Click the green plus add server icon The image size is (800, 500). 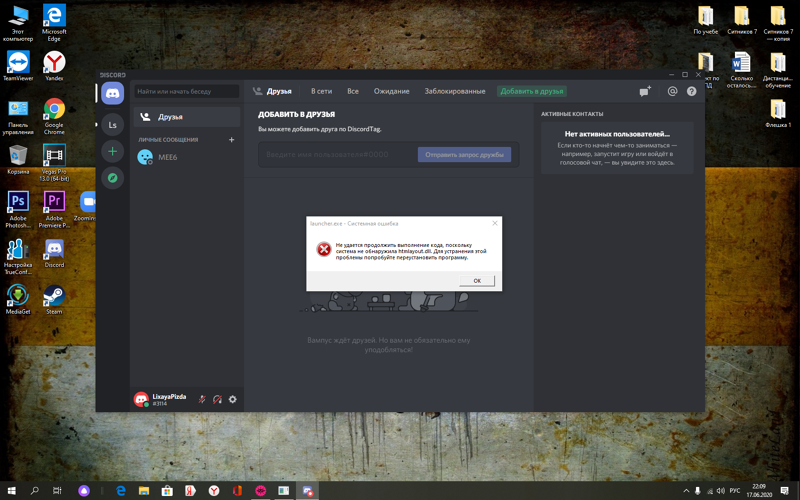point(112,152)
